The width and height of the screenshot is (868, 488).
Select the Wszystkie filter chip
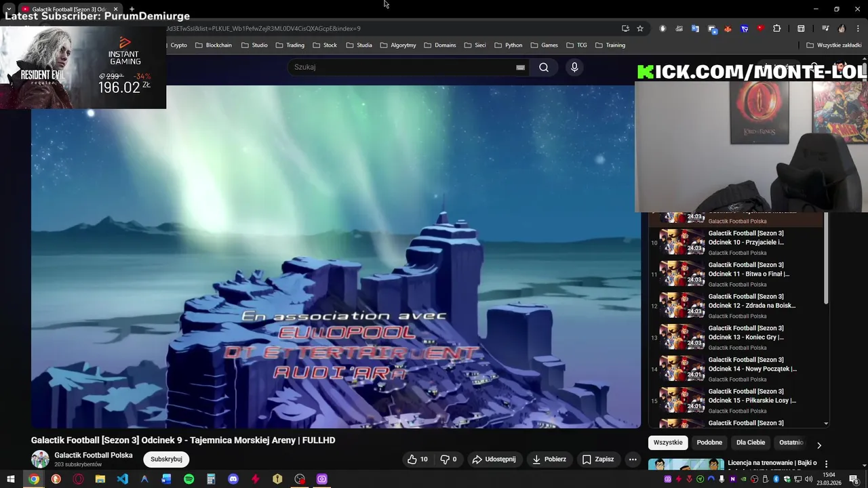pos(668,443)
